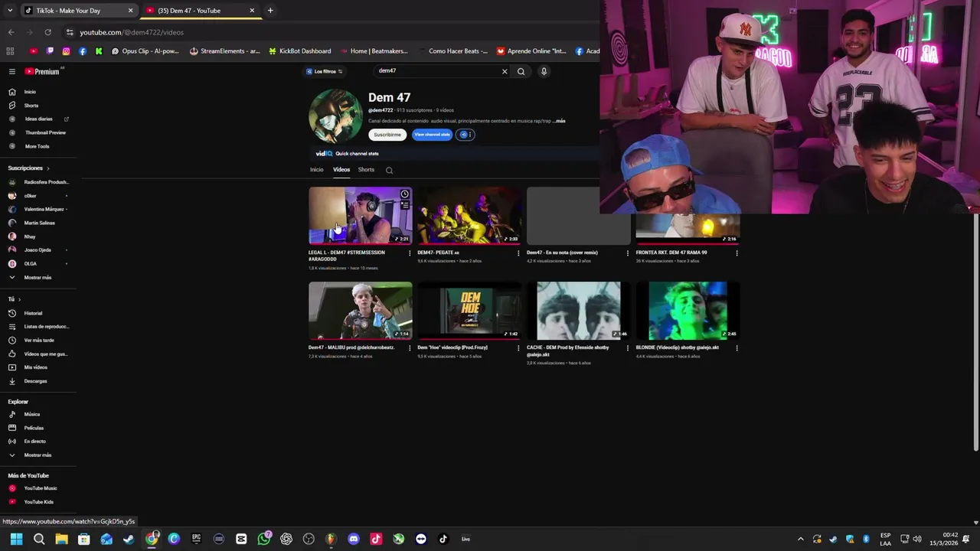
Task: Switch to the Shorts channel tab
Action: tap(366, 170)
